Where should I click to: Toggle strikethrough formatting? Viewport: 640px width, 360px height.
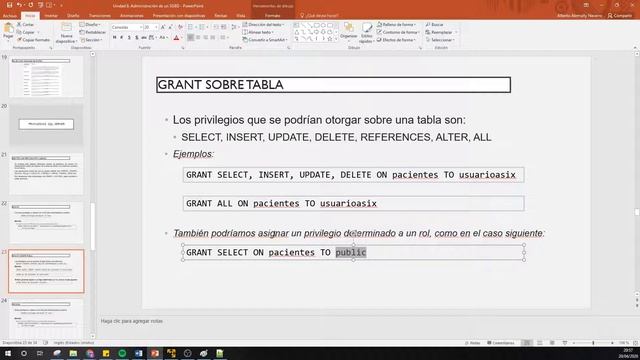tap(144, 38)
